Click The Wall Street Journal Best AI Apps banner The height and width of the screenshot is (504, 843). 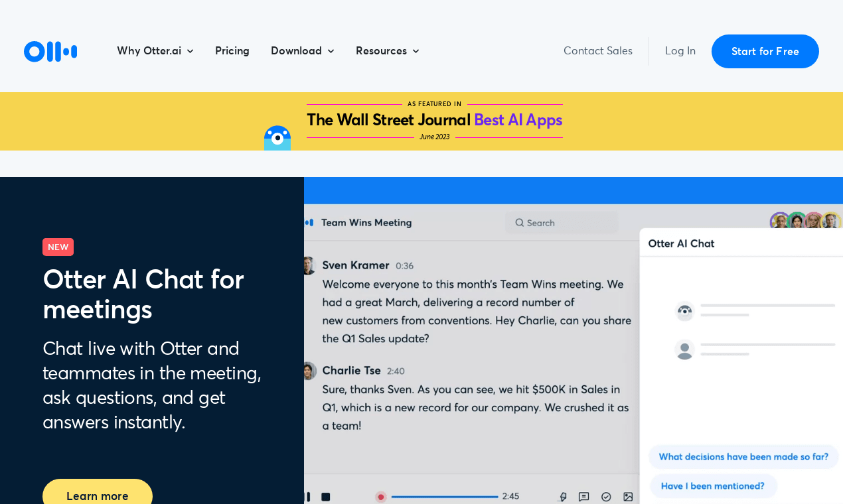click(435, 120)
